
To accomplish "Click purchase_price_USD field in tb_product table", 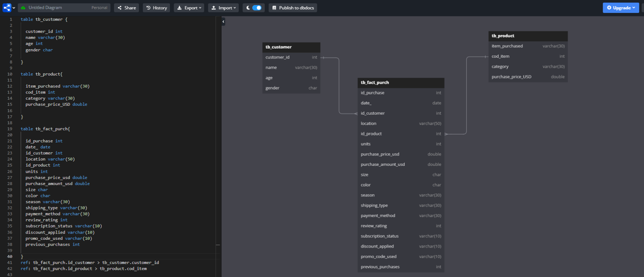I will coord(528,77).
